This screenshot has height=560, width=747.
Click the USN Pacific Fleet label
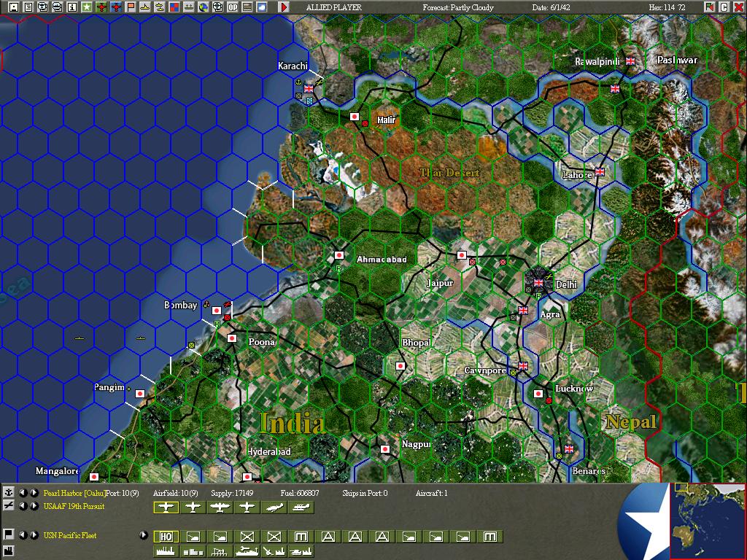70,535
